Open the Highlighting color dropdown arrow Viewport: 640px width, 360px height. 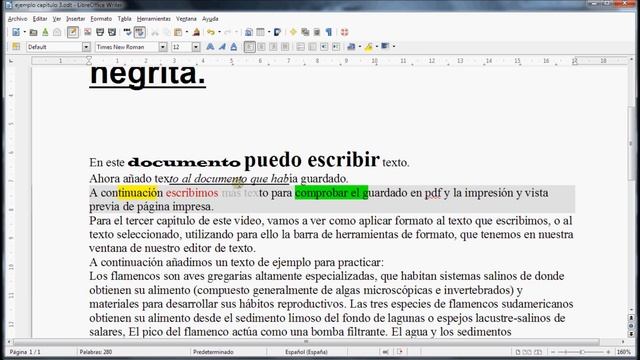click(x=377, y=47)
